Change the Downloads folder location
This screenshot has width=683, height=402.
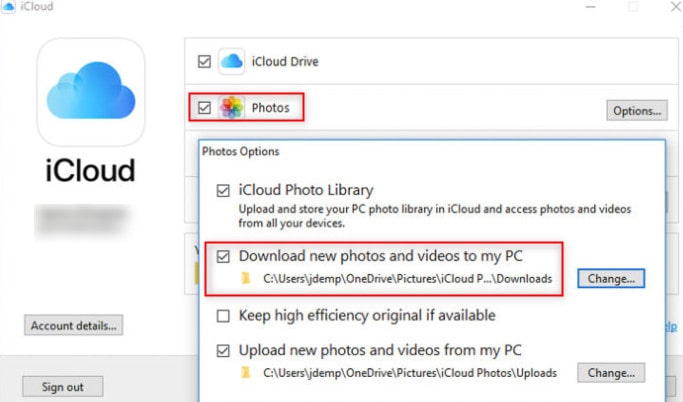click(611, 278)
